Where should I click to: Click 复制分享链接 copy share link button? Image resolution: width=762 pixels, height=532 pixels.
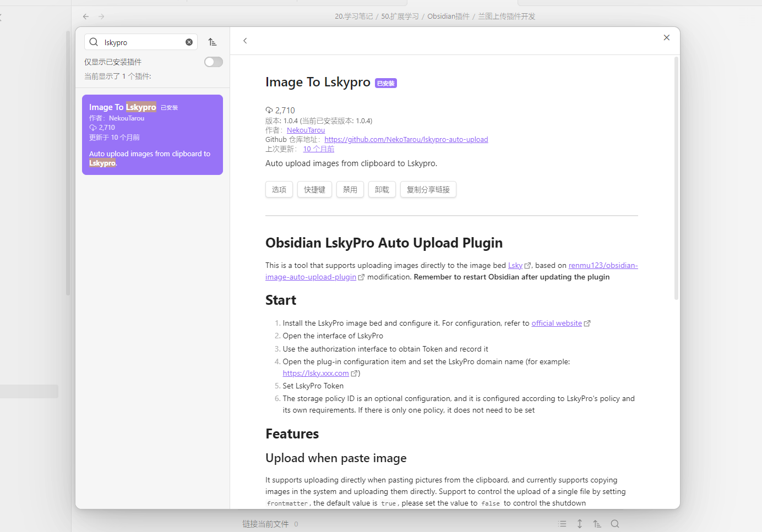[x=428, y=189]
